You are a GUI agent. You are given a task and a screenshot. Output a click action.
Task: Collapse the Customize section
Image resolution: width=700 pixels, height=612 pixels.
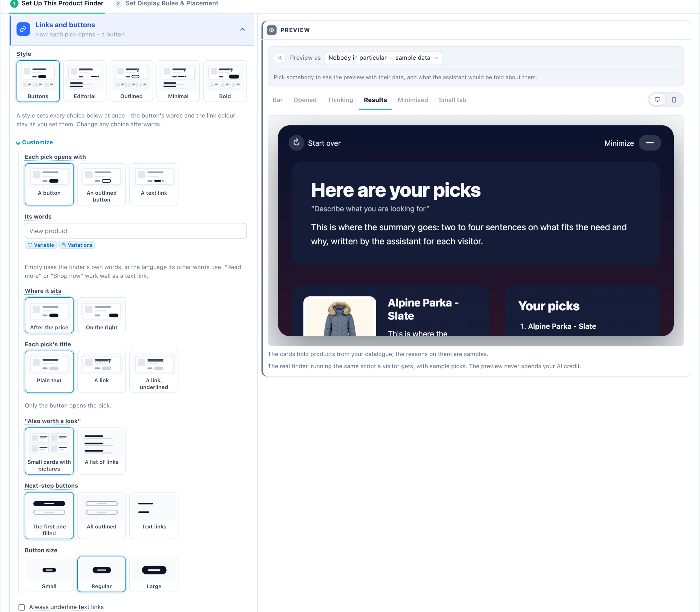tap(34, 142)
